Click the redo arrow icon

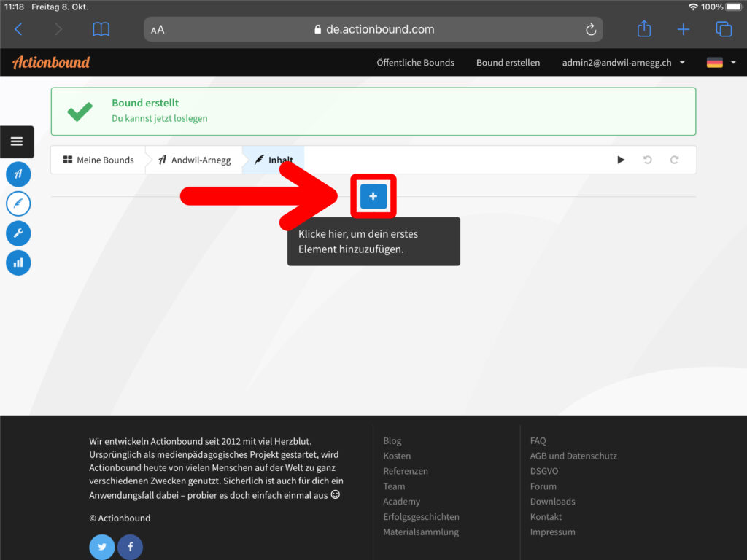[674, 160]
